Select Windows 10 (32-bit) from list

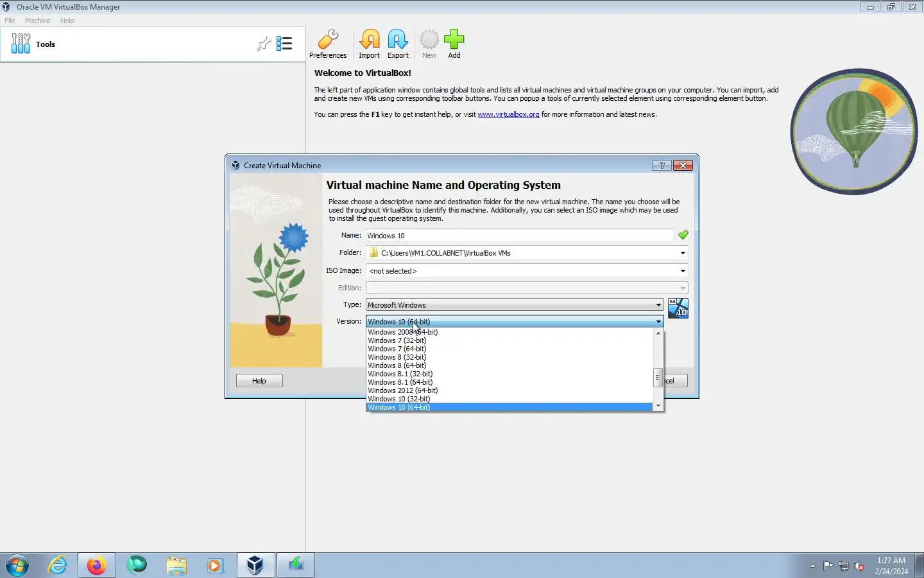tap(509, 399)
